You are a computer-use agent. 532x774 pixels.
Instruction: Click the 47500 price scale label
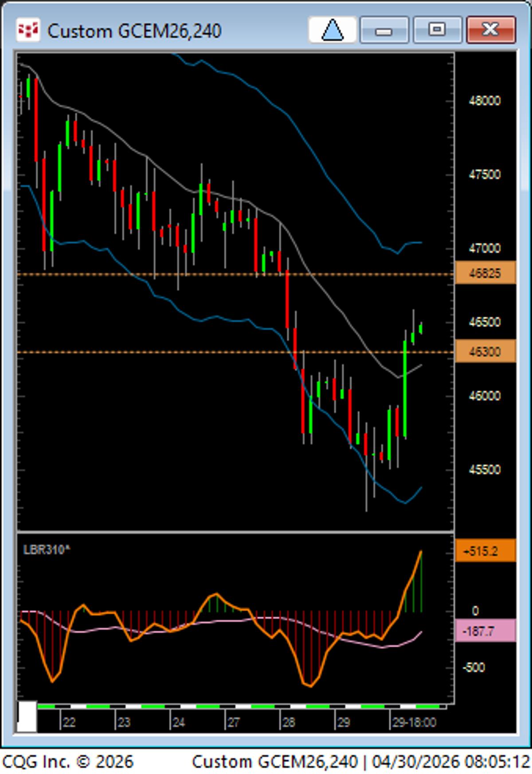point(485,174)
